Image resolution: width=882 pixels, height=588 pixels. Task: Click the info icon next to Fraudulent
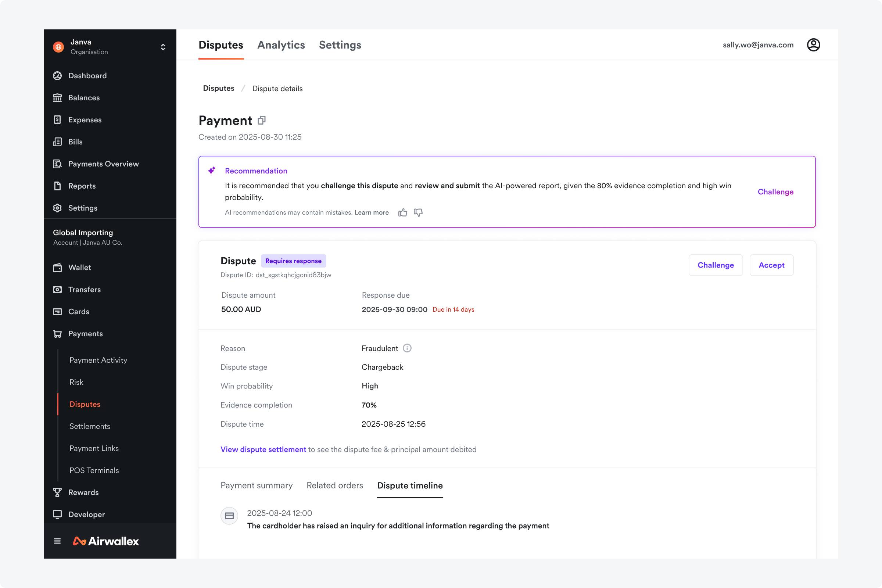[x=407, y=348]
